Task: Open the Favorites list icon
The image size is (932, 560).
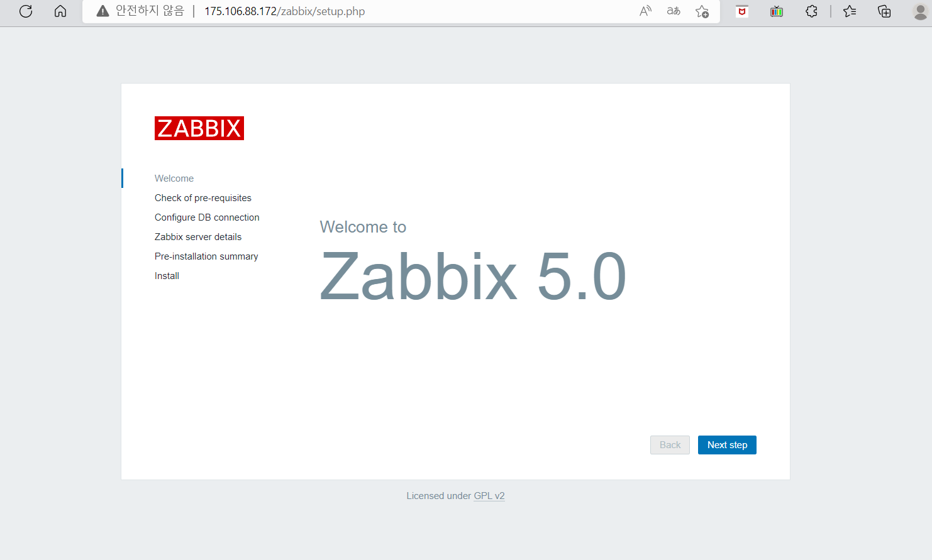Action: click(x=850, y=11)
